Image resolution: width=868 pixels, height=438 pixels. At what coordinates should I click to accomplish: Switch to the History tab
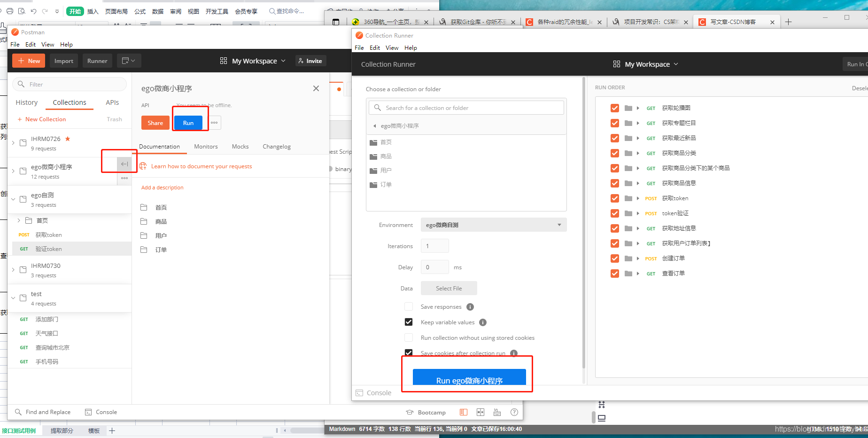point(27,102)
